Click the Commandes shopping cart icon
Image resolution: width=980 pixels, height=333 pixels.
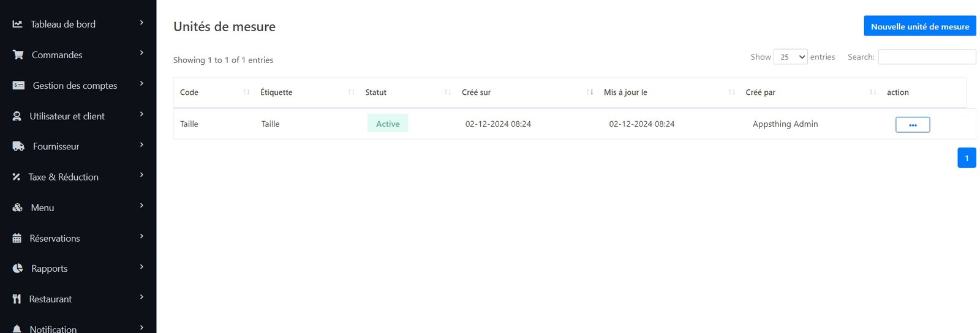coord(18,54)
